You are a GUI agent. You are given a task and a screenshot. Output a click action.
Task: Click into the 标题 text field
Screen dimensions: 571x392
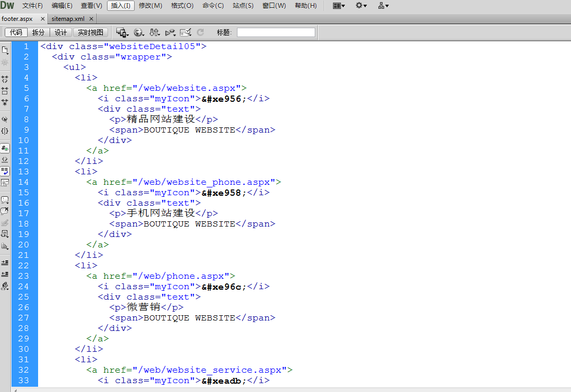click(276, 32)
